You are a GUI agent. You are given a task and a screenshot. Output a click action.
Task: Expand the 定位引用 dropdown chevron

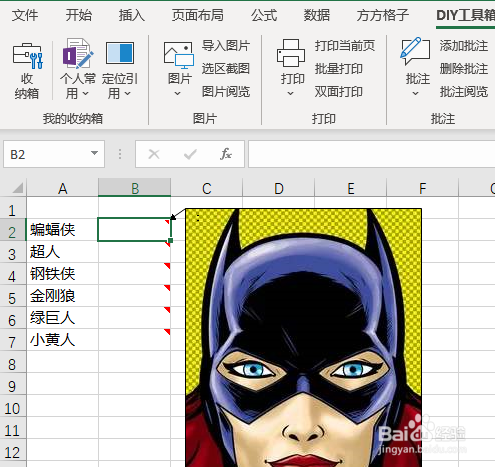[128, 94]
